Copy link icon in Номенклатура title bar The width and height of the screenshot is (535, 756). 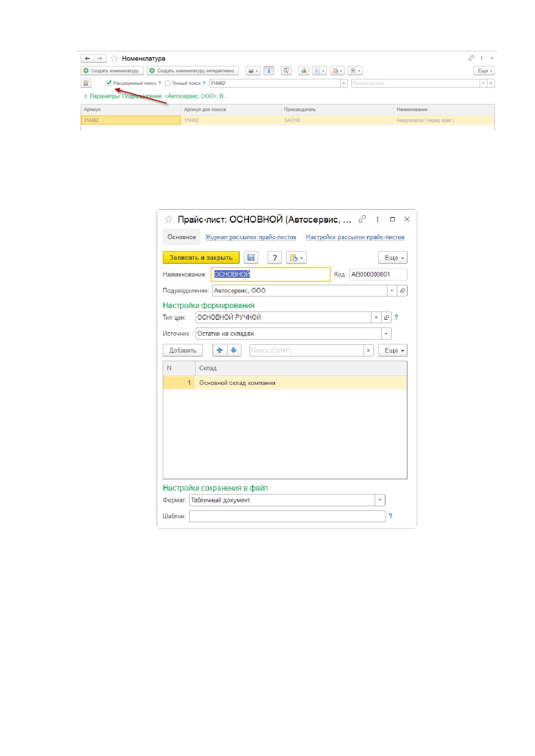[471, 58]
